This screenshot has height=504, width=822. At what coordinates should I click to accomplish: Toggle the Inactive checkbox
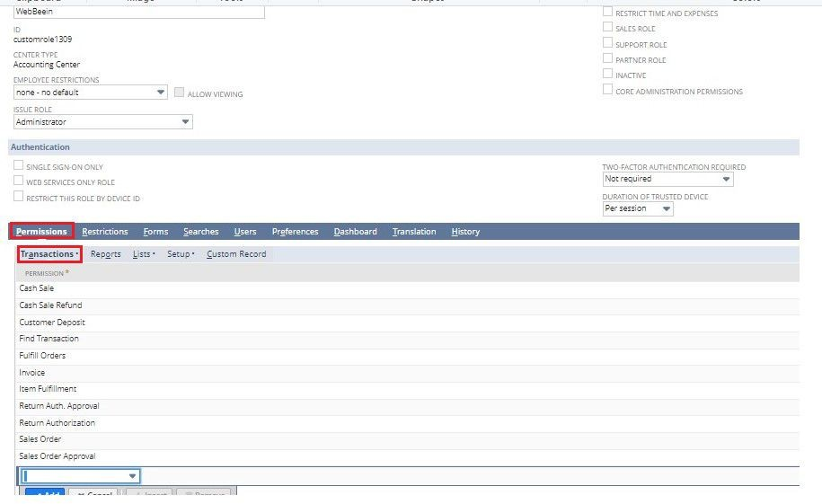click(608, 75)
